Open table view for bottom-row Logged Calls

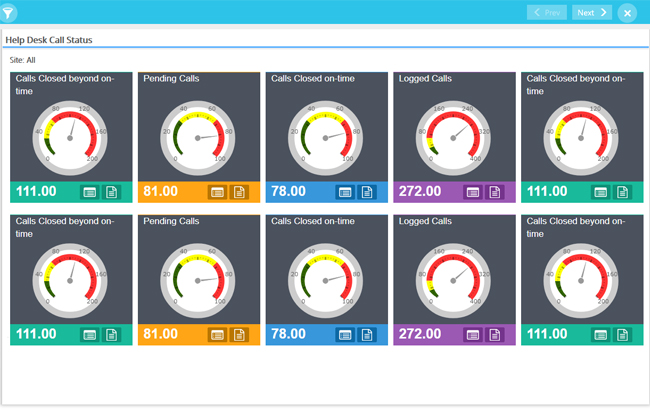(473, 334)
